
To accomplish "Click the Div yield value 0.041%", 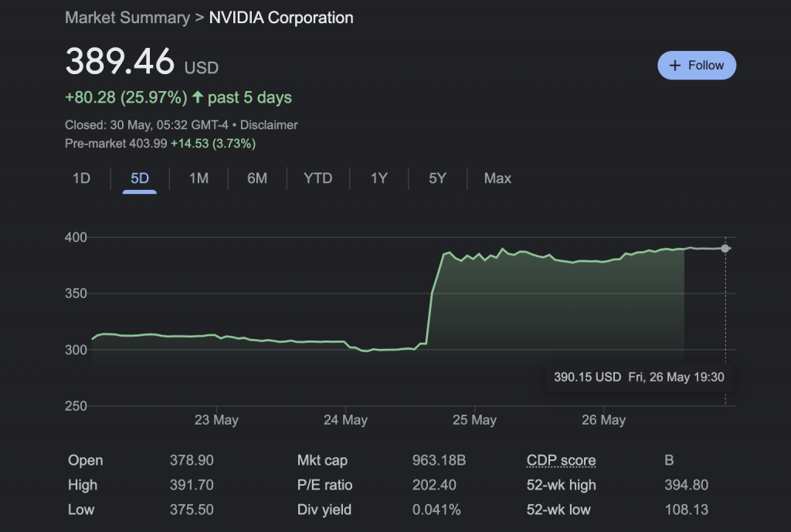I will [x=436, y=510].
